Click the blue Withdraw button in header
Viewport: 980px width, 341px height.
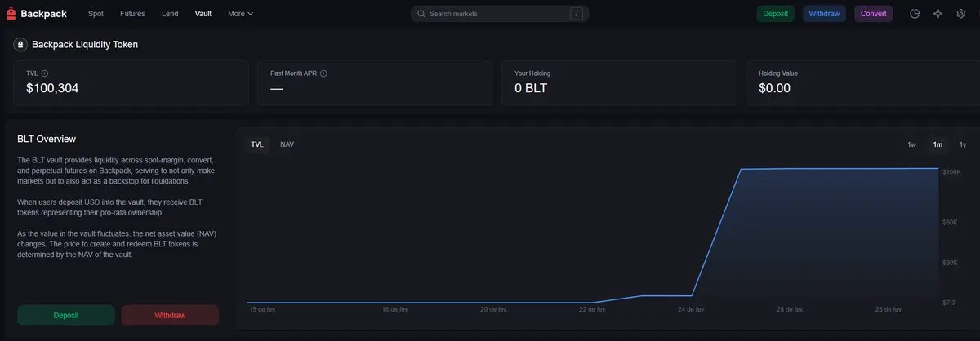point(824,14)
